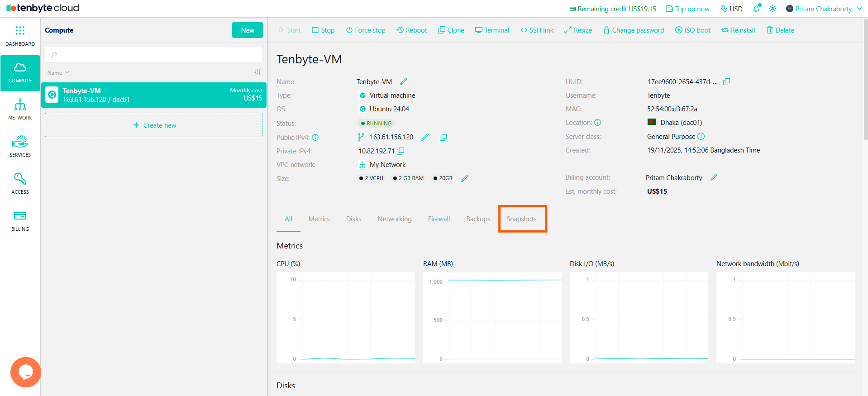Toggle light/dark theme sun icon

pyautogui.click(x=773, y=9)
